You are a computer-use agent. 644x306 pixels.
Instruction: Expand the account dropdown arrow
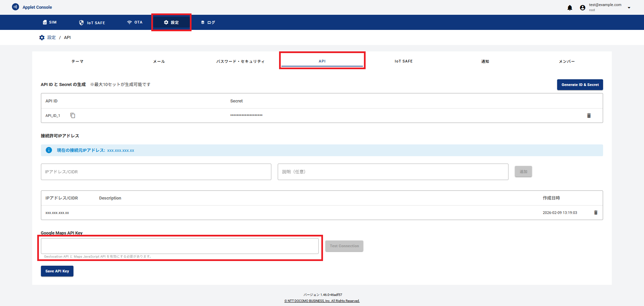(629, 8)
